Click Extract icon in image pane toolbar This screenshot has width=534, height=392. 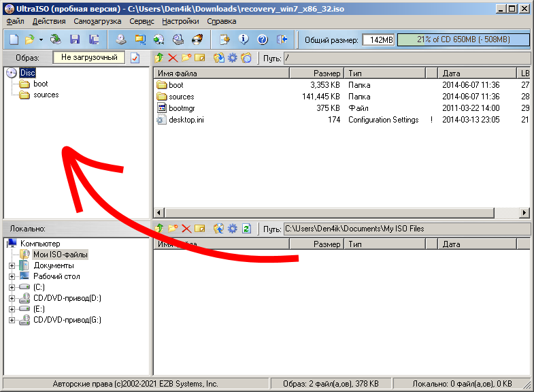click(218, 58)
